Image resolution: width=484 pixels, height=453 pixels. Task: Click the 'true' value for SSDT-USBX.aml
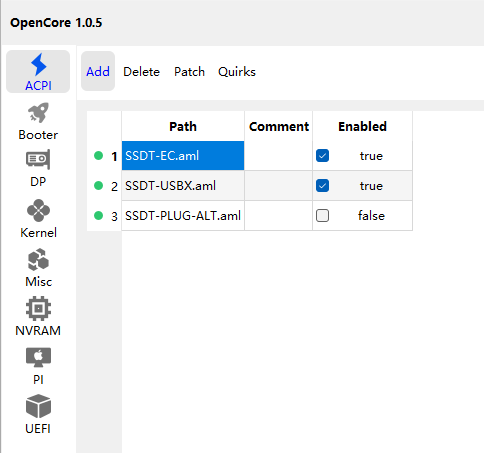371,186
